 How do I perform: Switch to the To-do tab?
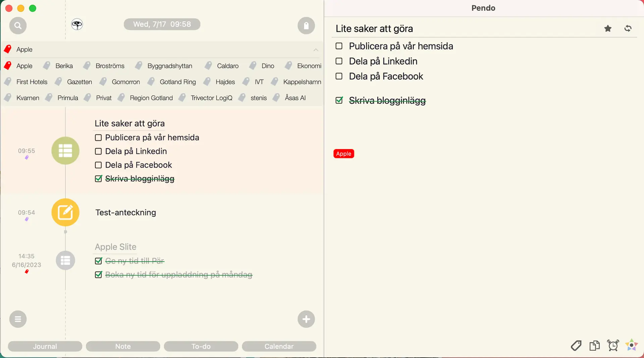(x=201, y=346)
